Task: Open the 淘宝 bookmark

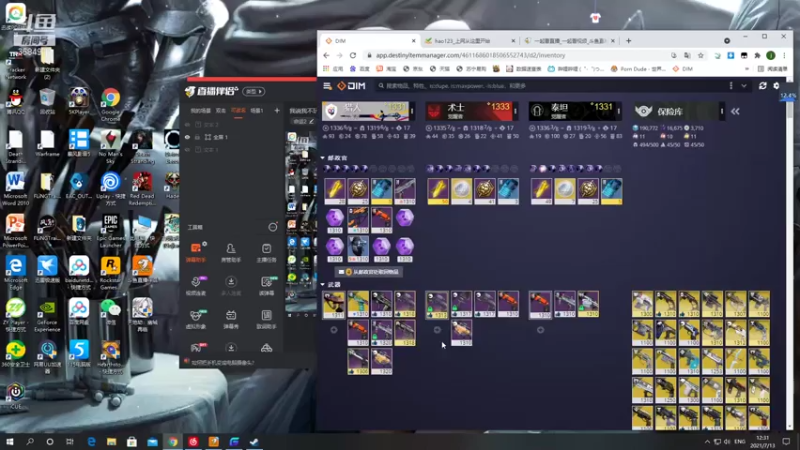Action: click(386, 68)
